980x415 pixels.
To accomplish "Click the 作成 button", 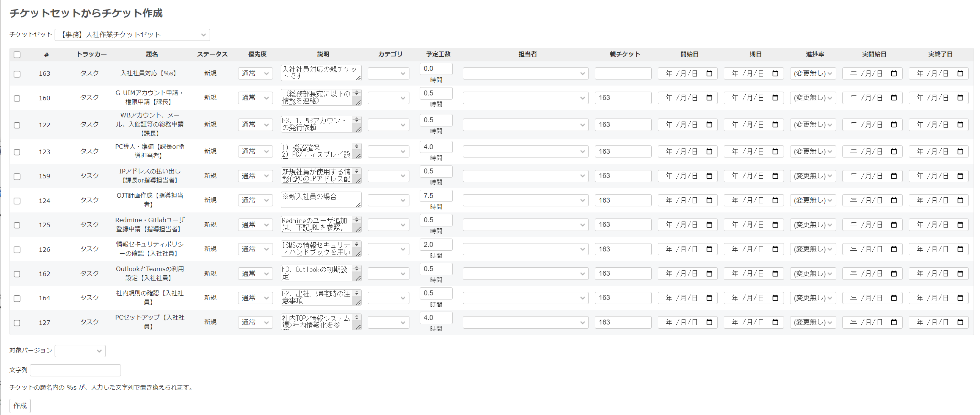I will point(20,406).
